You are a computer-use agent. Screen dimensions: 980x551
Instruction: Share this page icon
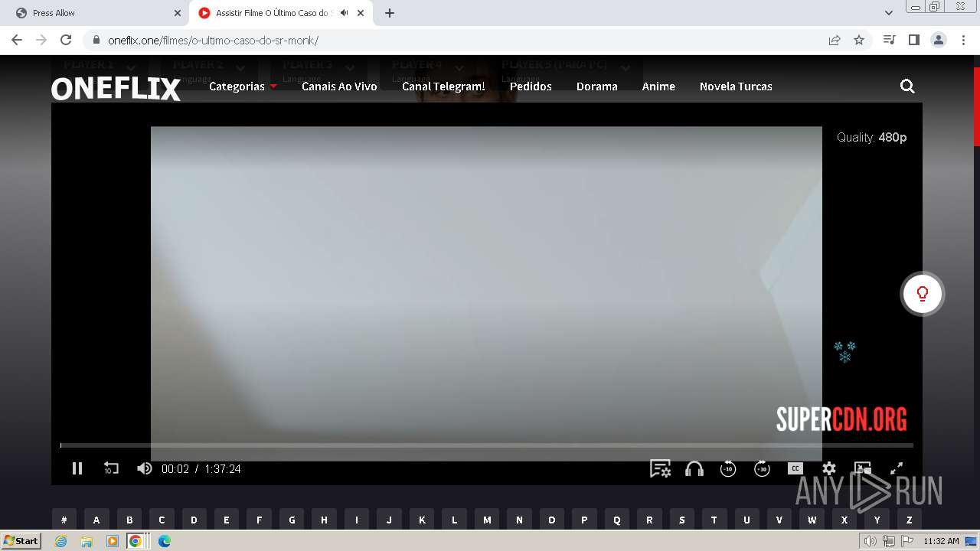point(835,40)
